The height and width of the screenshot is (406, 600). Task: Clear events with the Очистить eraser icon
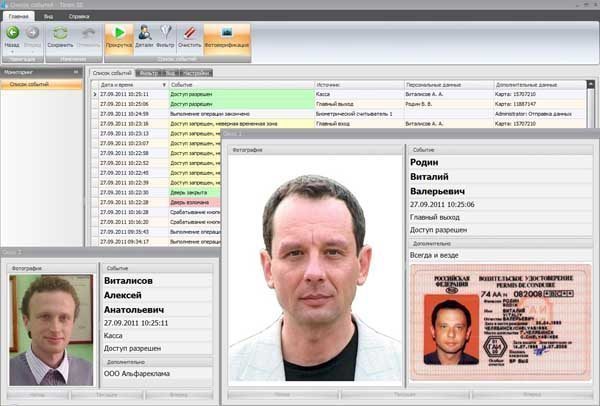[190, 34]
